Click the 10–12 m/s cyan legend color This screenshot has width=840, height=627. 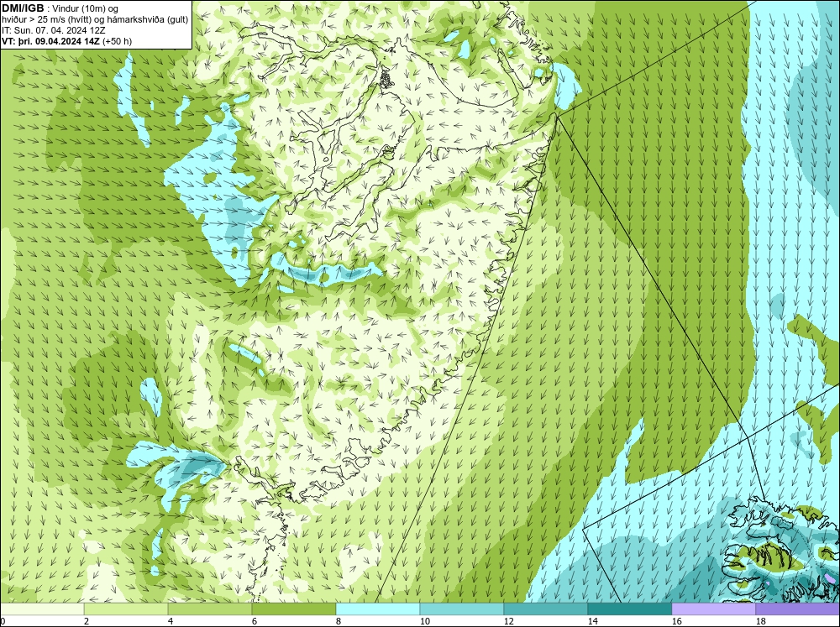462,609
